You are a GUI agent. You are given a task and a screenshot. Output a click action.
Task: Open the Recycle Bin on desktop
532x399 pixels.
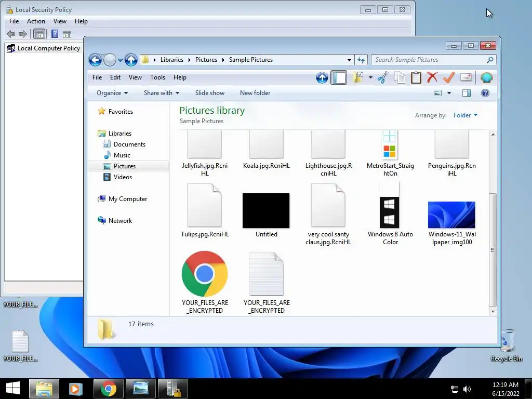coord(507,345)
